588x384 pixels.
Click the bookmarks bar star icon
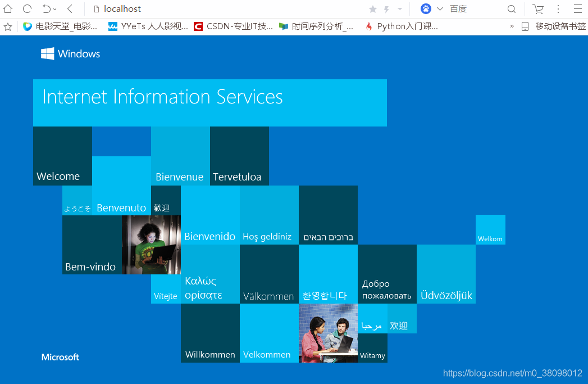click(8, 26)
